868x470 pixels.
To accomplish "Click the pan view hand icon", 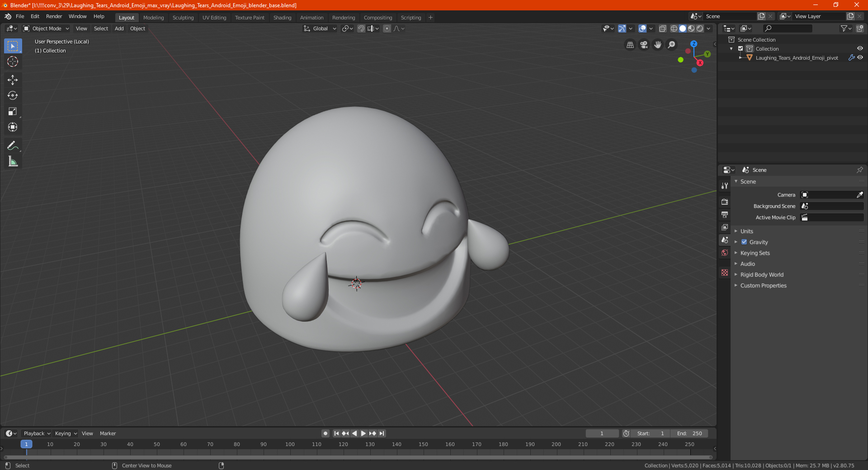I will point(658,45).
